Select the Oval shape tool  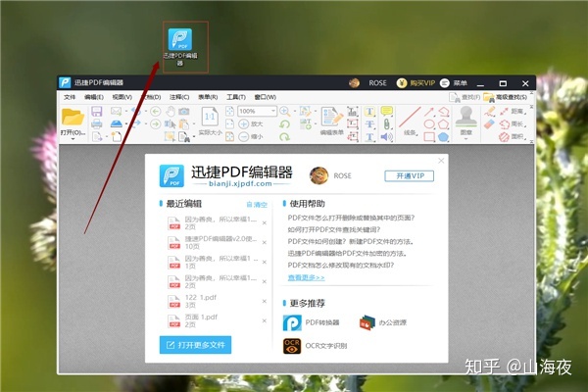429,124
